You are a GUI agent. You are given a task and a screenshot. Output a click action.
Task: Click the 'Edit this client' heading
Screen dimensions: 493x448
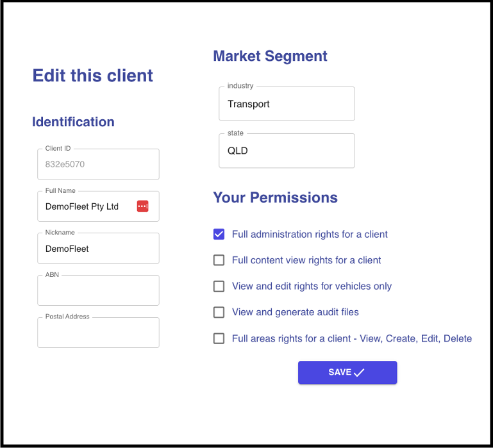point(93,76)
